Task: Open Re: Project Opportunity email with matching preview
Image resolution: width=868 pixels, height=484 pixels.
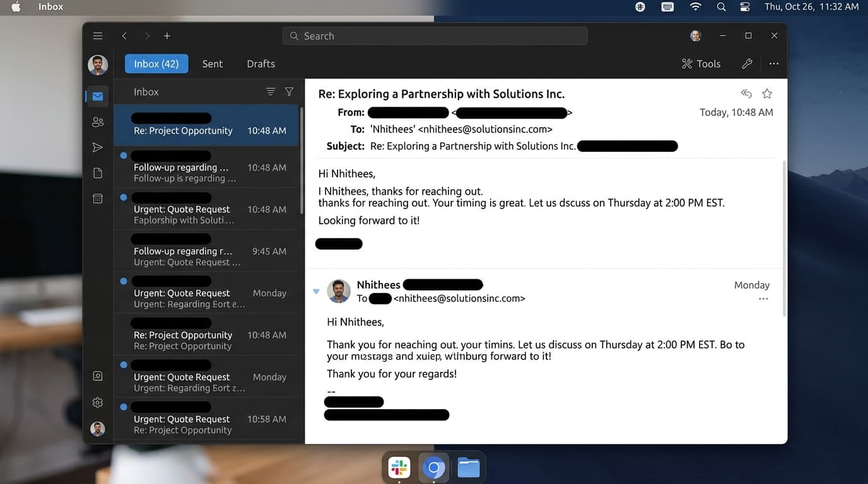Action: (x=206, y=335)
